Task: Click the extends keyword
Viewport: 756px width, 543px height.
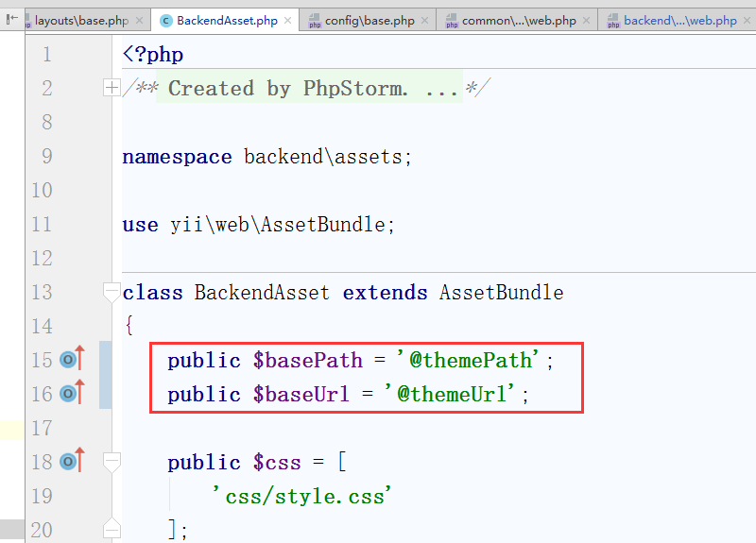Action: pos(385,293)
